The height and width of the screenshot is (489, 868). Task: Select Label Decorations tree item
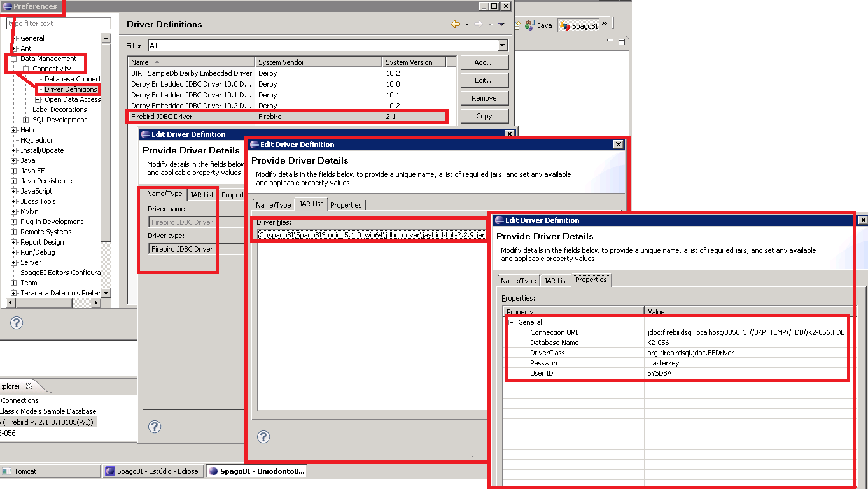pos(59,110)
